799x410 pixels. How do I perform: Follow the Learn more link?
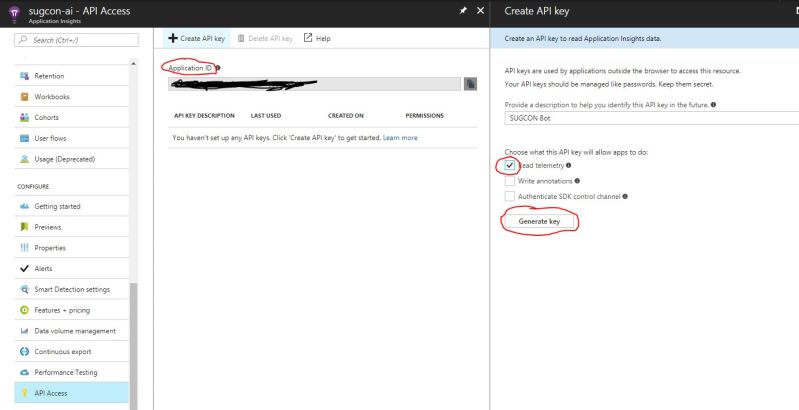(400, 137)
